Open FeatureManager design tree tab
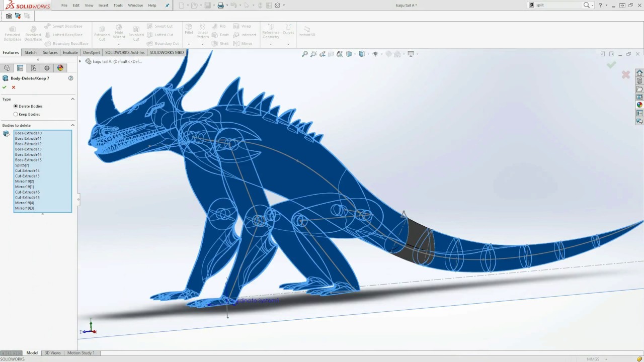Image resolution: width=644 pixels, height=362 pixels. click(7, 68)
